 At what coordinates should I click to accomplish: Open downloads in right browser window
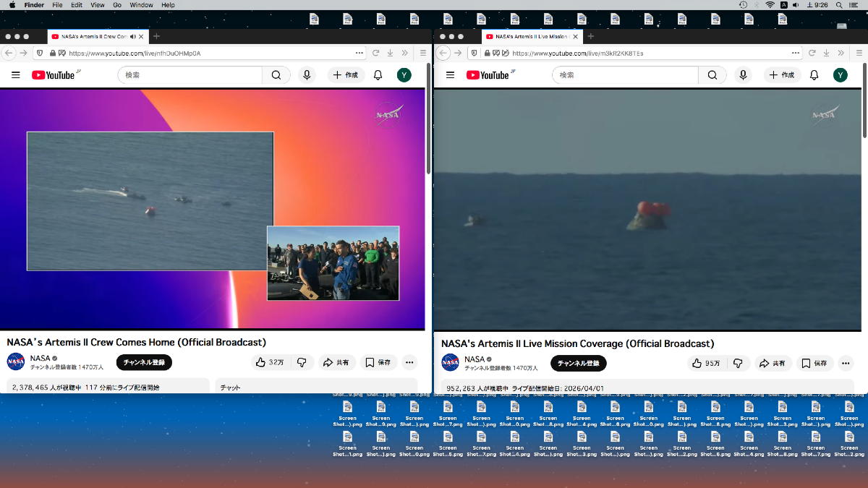coord(826,53)
